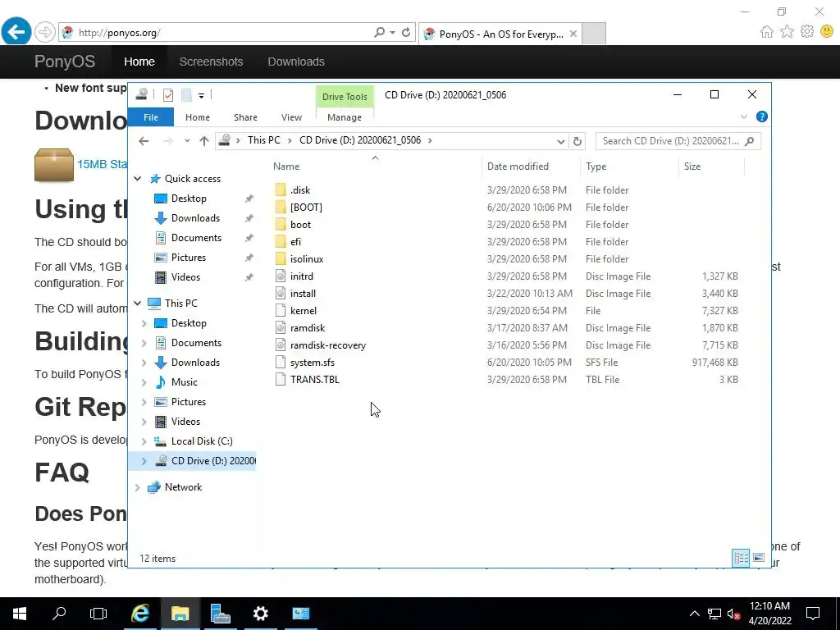
Task: Switch to the View ribbon tab
Action: [291, 117]
